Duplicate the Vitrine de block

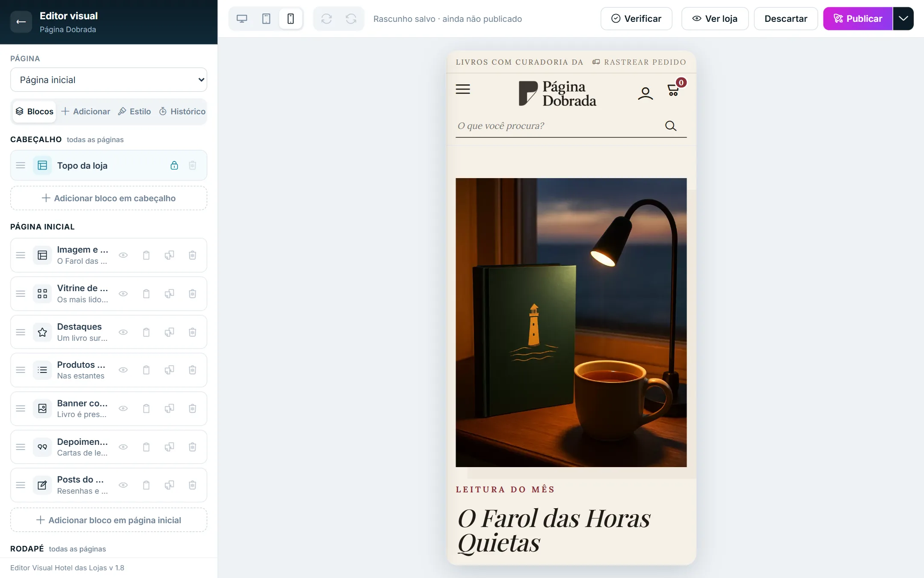pyautogui.click(x=169, y=294)
